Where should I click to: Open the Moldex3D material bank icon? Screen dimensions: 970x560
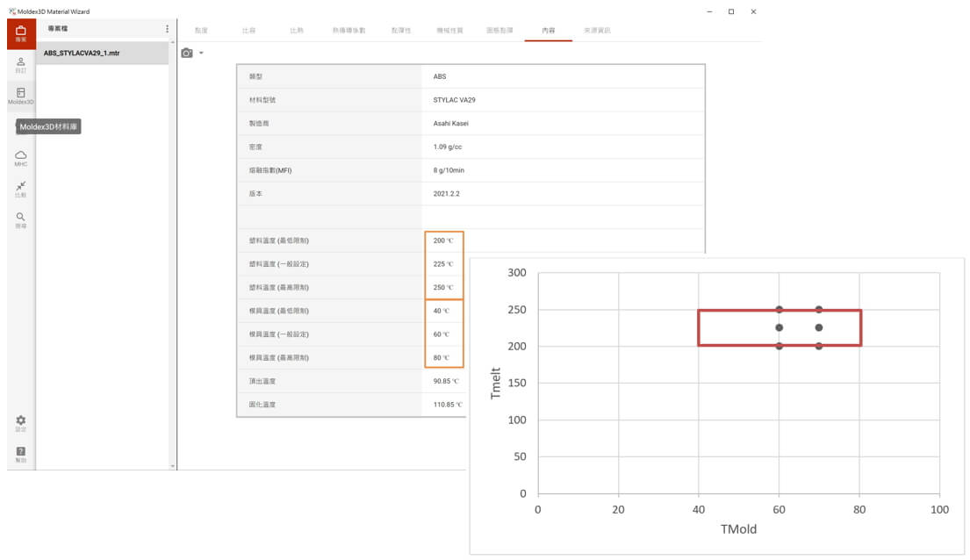pyautogui.click(x=21, y=95)
